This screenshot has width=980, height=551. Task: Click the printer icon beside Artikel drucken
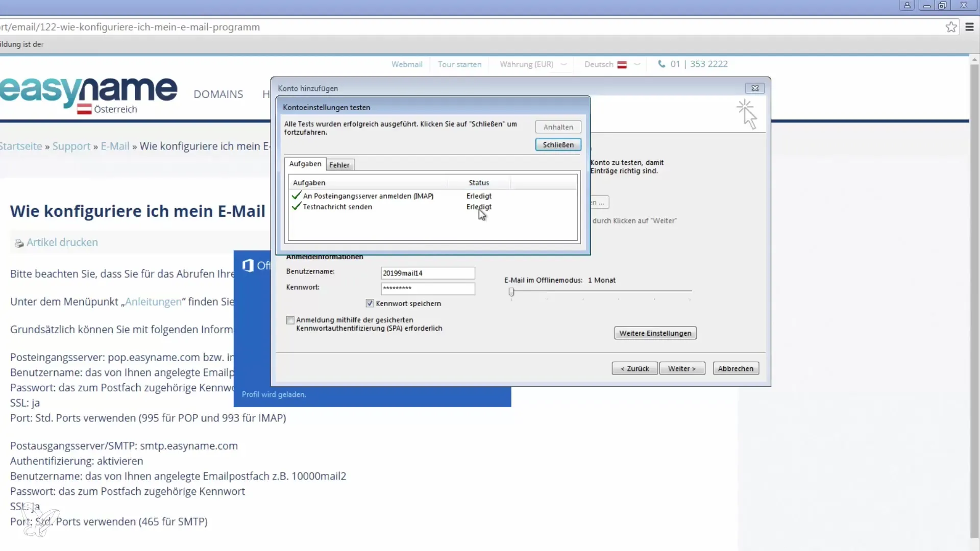click(19, 243)
